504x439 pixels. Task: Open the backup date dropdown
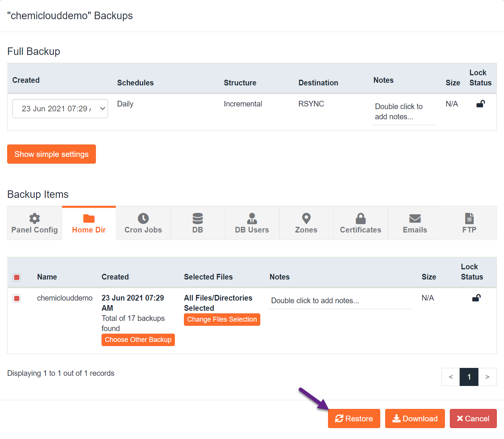60,108
